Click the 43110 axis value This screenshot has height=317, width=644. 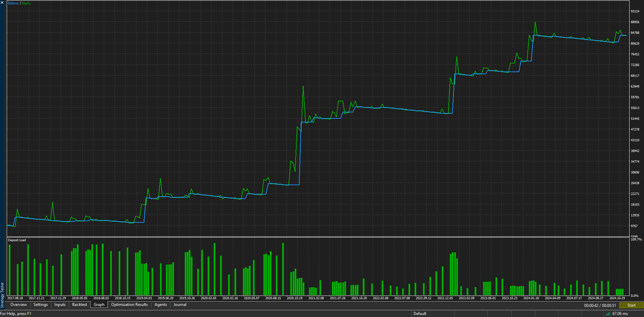click(x=635, y=140)
